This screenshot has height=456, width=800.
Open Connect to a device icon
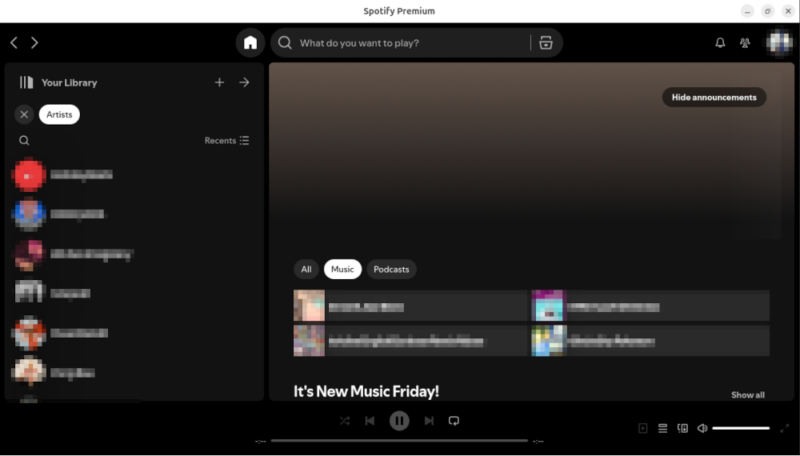683,428
